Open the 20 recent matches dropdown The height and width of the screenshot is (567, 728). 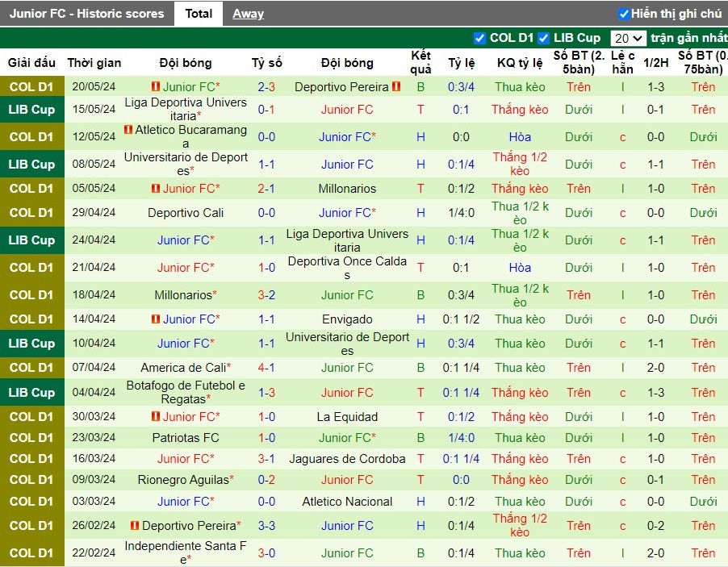[628, 38]
